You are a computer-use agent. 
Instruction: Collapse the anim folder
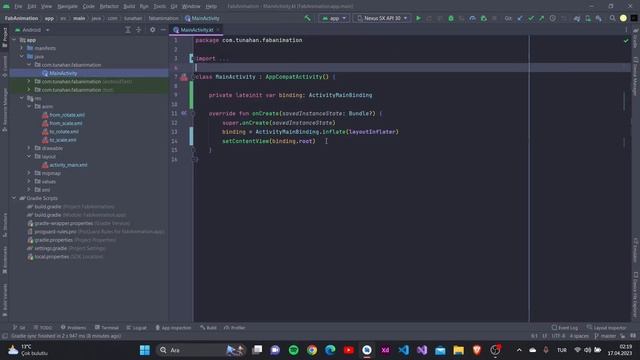tap(29, 107)
